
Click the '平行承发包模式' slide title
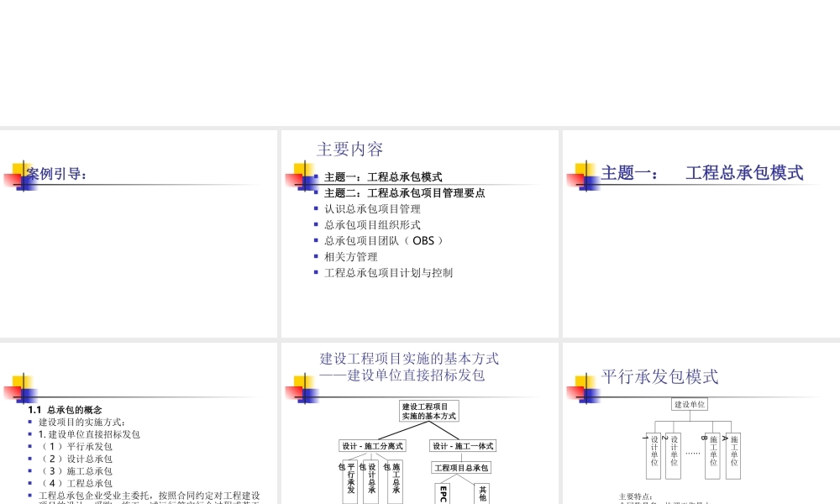pos(659,376)
